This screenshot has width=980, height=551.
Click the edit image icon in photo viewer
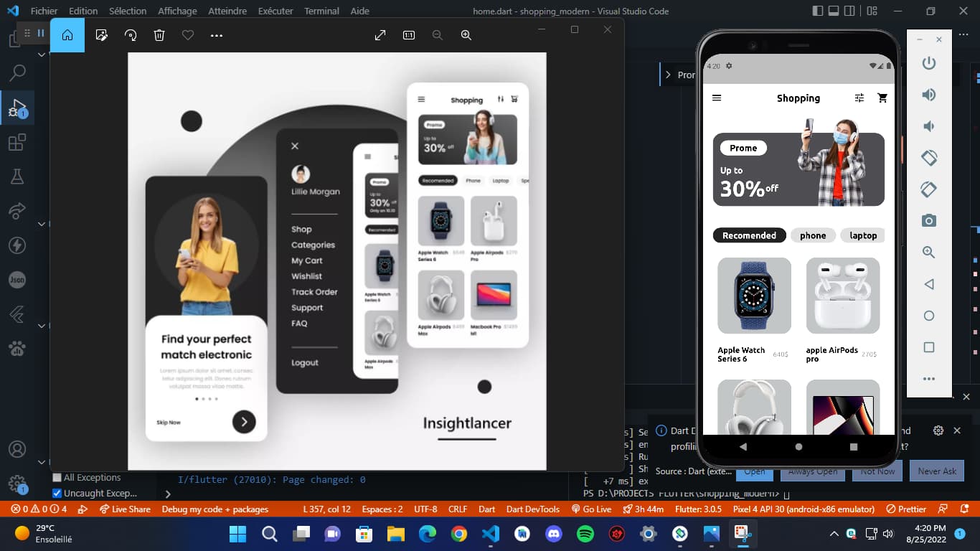tap(102, 35)
